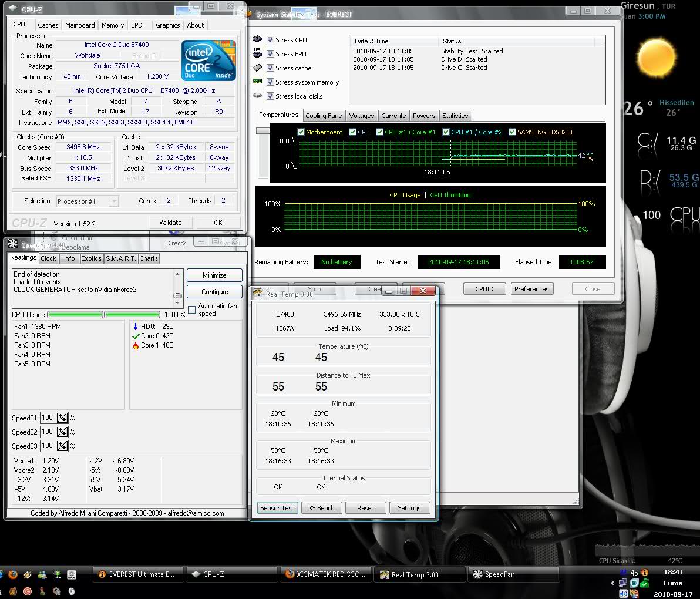Open the Caches tab in CPU-Z

48,25
